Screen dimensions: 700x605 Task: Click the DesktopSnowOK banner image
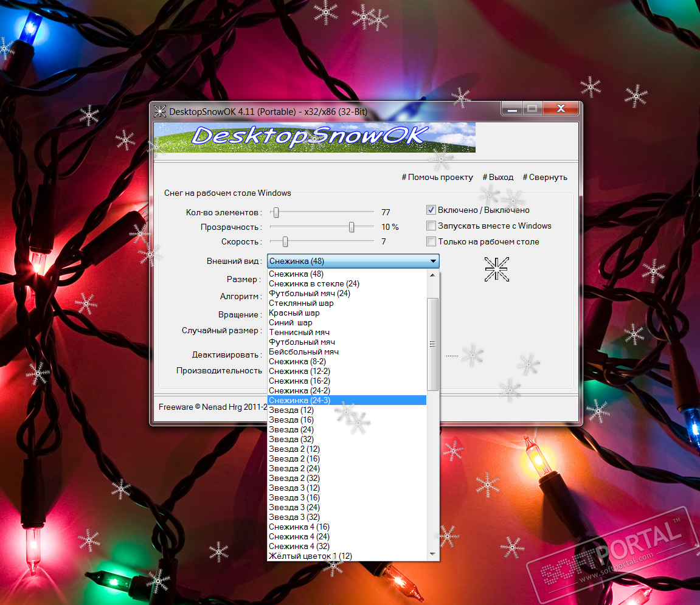tap(315, 137)
